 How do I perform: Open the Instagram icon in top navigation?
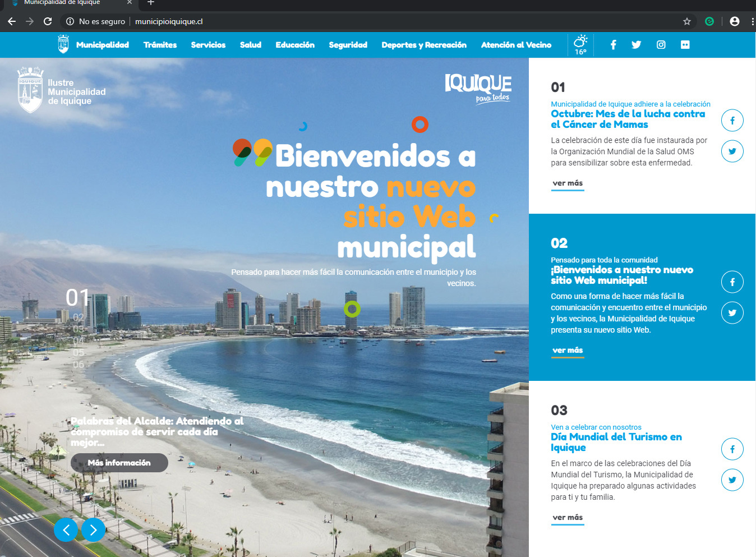(661, 45)
